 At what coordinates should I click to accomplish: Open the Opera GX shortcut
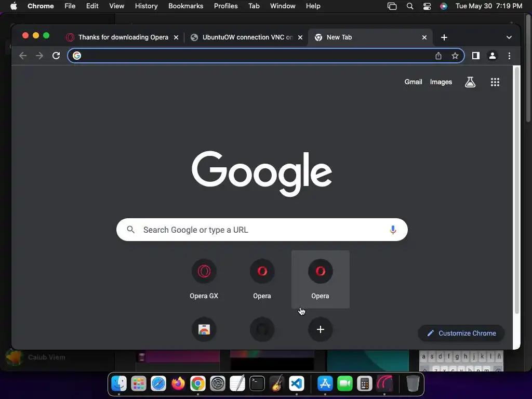(x=204, y=280)
